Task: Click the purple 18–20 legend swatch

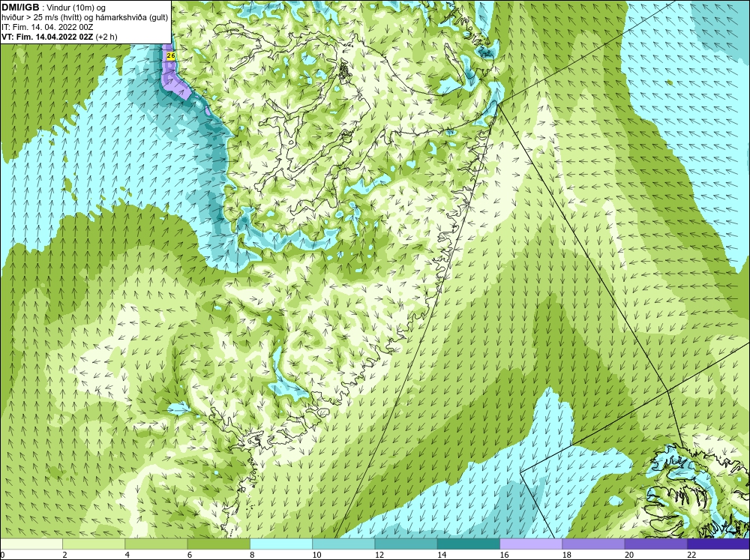Action: (593, 544)
